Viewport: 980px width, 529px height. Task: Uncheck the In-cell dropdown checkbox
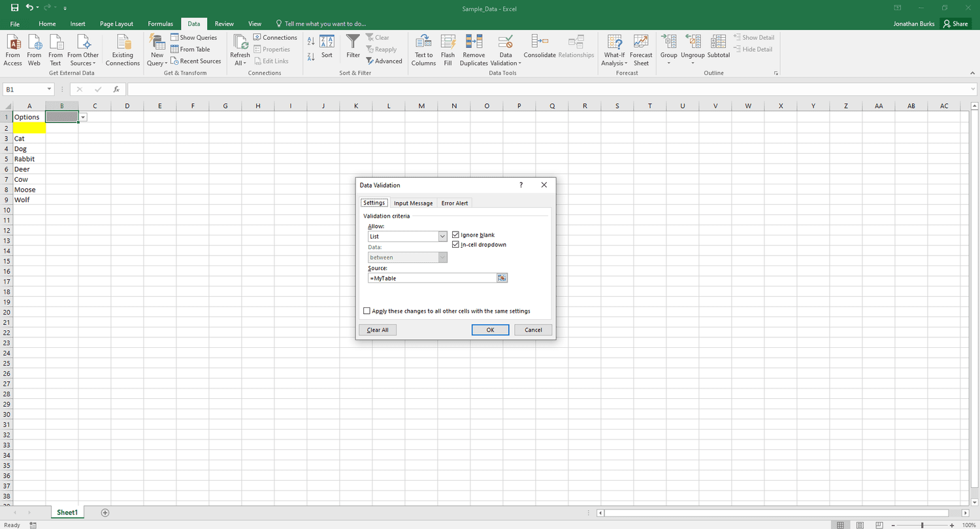(x=456, y=245)
